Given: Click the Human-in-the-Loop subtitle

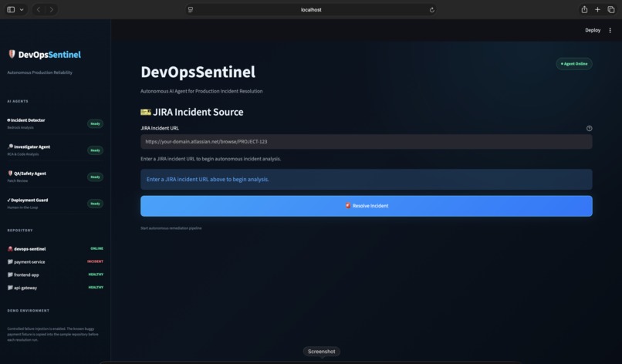Looking at the screenshot, I should [x=22, y=207].
